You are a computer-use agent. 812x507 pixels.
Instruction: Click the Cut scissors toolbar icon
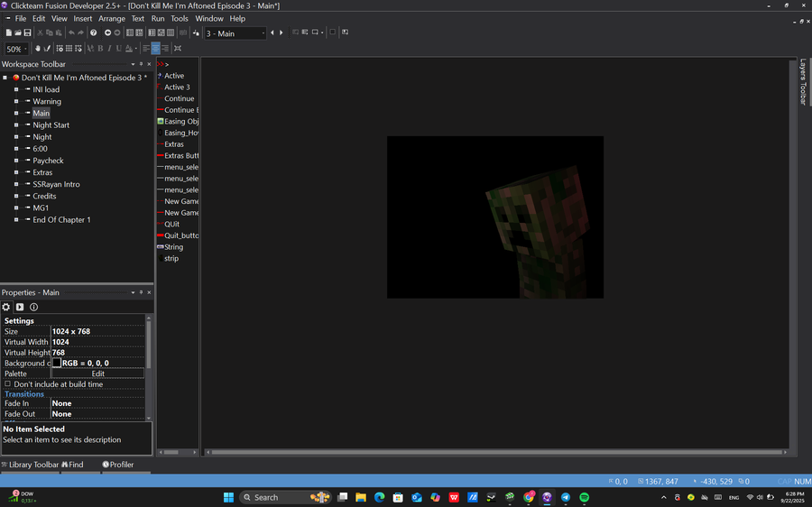pos(41,32)
